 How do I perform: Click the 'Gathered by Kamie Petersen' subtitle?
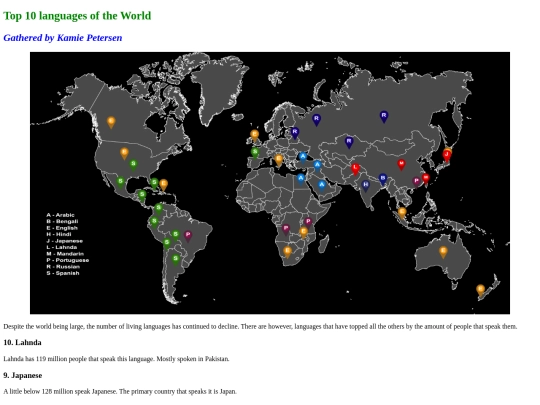63,38
